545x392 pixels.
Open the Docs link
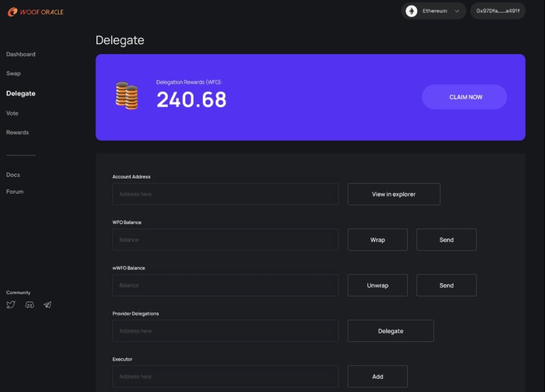tap(13, 175)
